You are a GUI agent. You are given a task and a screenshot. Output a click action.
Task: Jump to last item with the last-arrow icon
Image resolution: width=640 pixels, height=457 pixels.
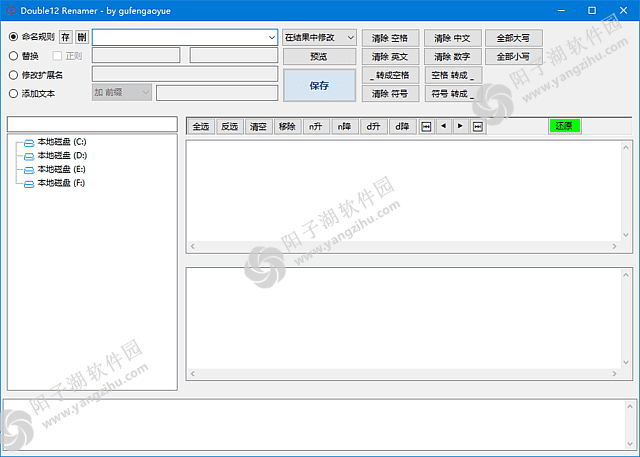tap(478, 126)
